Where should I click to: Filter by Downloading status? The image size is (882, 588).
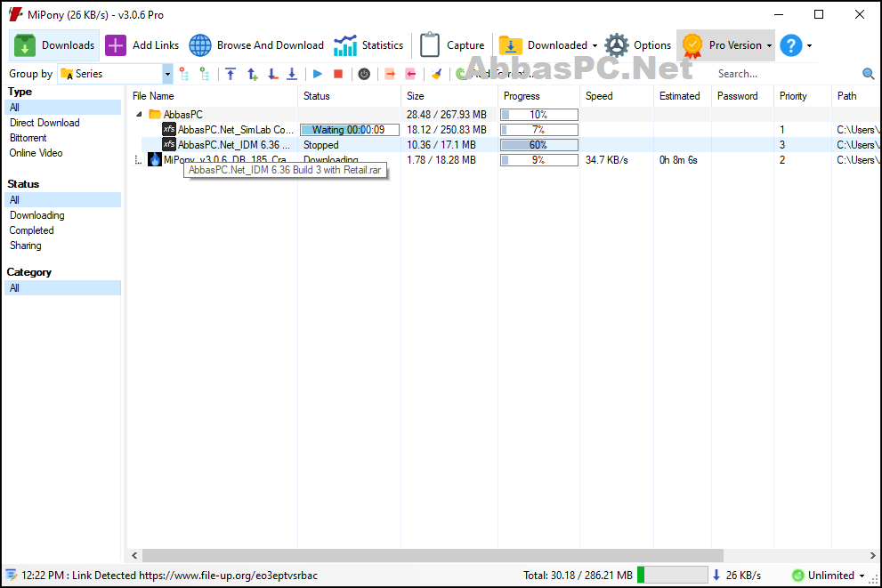coord(37,215)
